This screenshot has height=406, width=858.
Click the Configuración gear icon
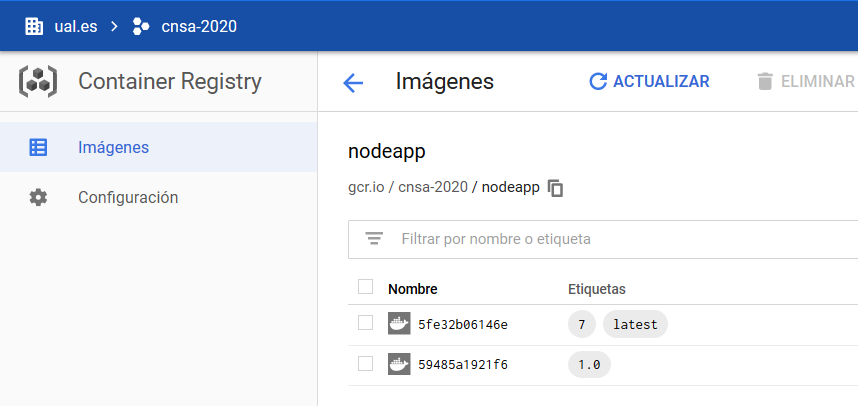click(38, 198)
